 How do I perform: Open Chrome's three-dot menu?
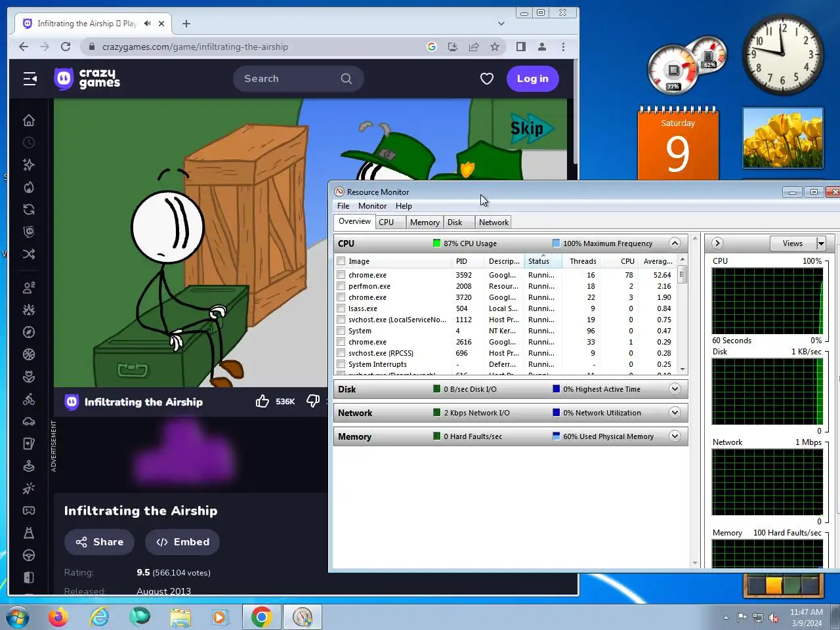563,47
